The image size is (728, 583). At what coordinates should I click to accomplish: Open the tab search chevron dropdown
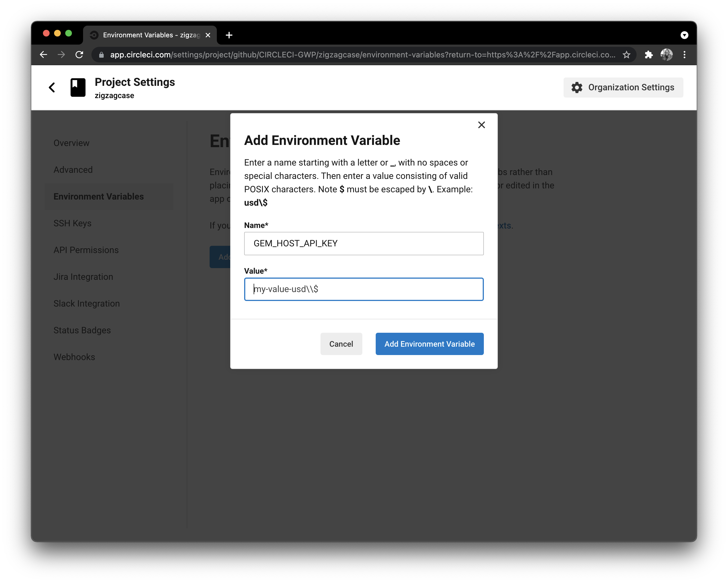(685, 35)
